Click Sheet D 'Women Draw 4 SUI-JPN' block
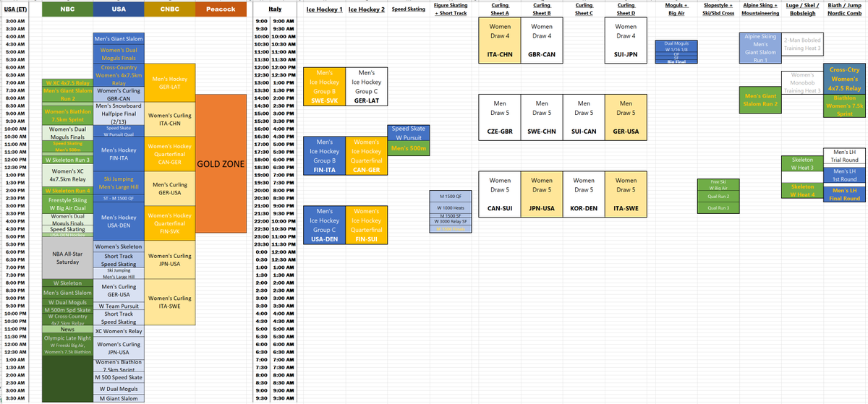The image size is (868, 404). point(626,40)
